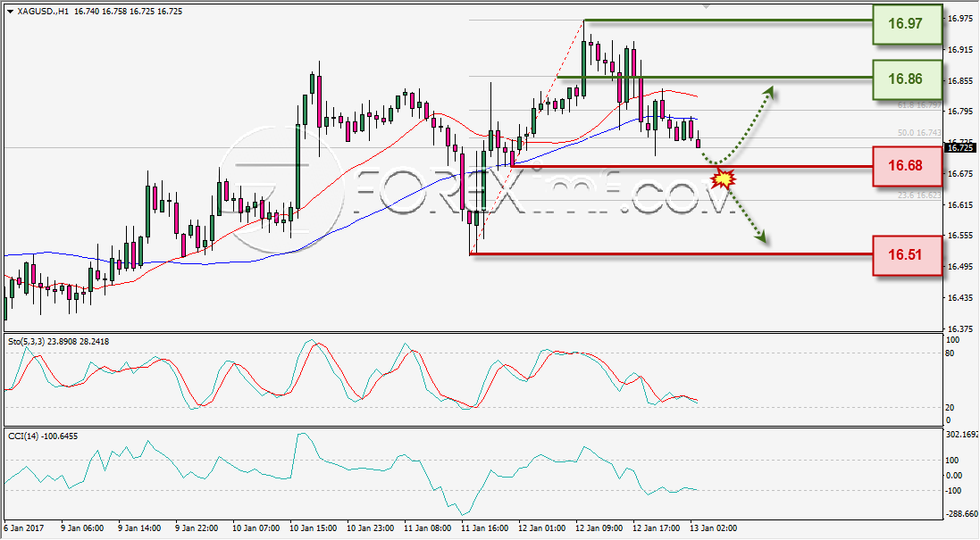Screen dimensions: 980x540
Task: Click the -288.660 value on the CCI scale
Action: pos(961,514)
